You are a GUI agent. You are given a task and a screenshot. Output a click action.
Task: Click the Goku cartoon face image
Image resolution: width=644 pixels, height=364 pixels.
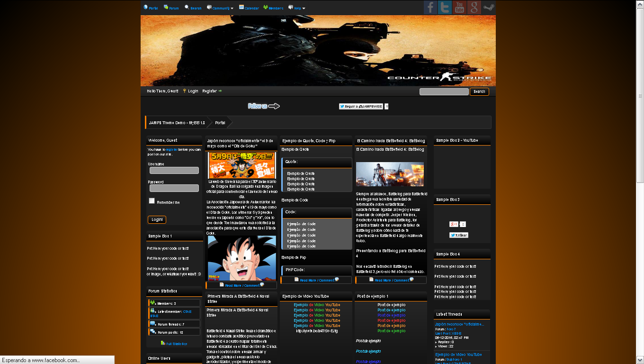(242, 258)
